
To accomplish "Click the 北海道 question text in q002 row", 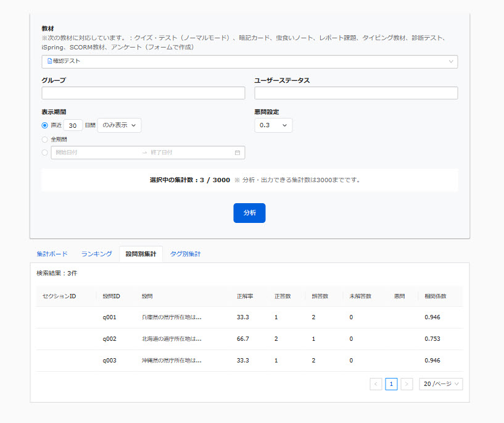I will (171, 339).
